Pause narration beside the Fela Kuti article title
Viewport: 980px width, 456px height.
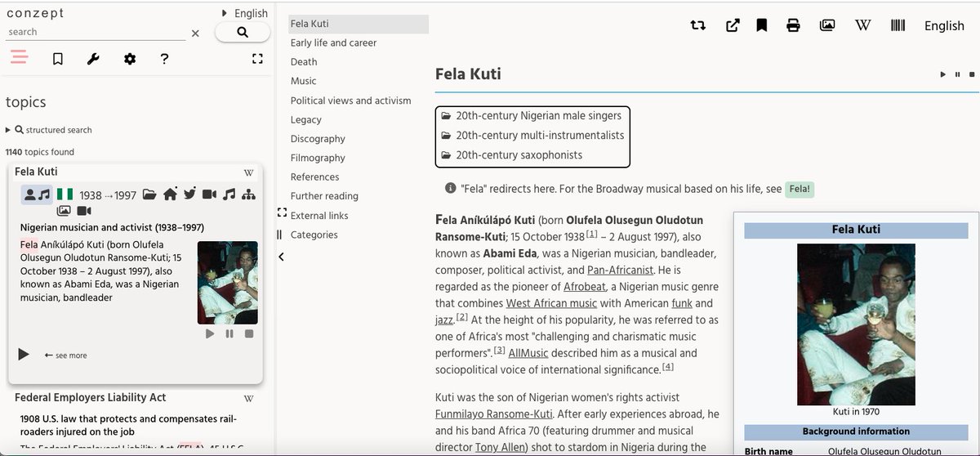point(957,74)
